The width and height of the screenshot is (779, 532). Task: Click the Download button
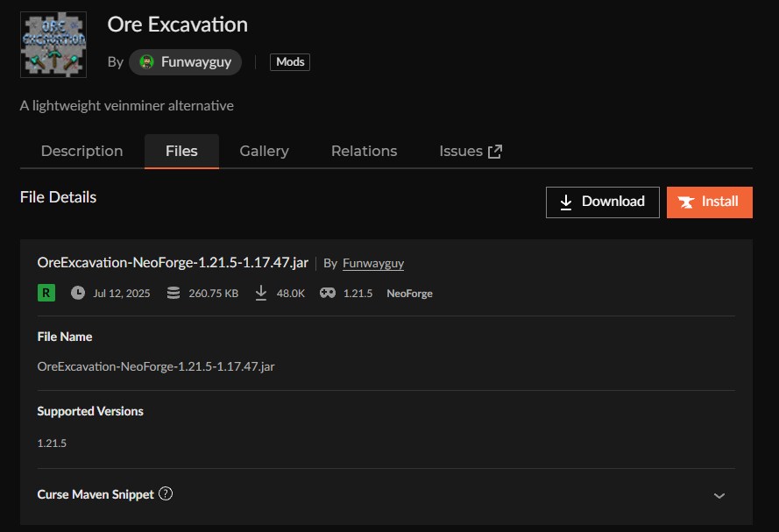click(602, 202)
